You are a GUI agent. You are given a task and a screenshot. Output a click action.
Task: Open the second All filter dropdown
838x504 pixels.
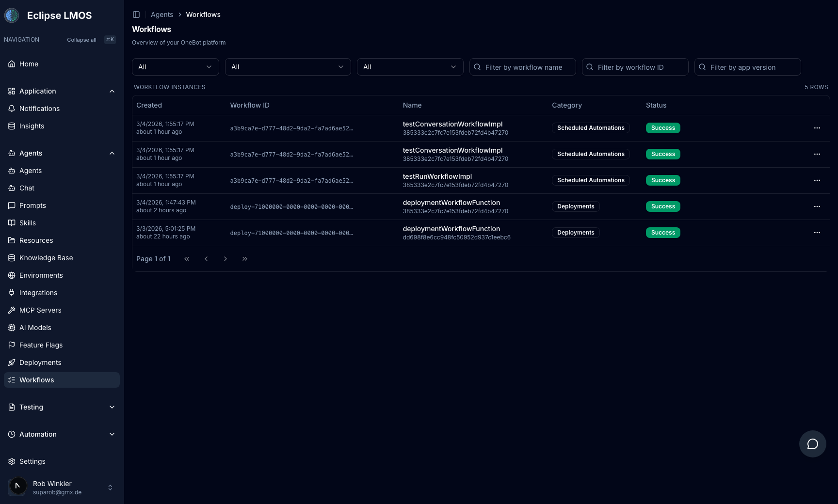(x=288, y=67)
